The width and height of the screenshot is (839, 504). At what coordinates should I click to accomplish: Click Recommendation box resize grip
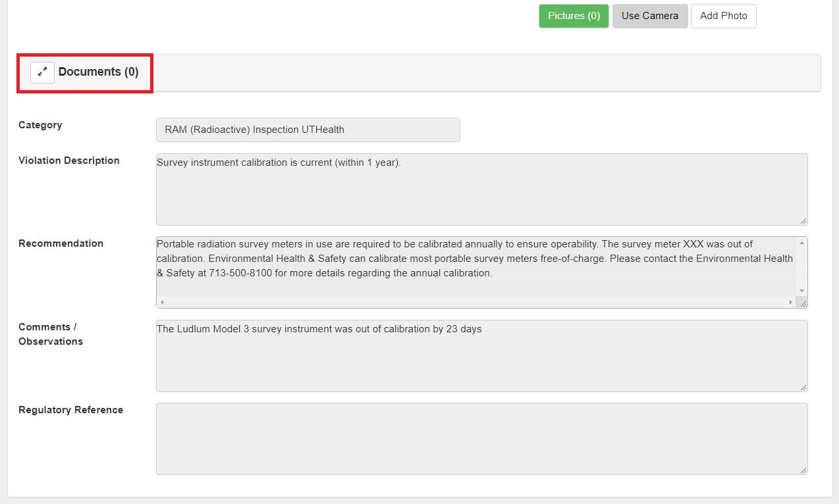point(803,304)
